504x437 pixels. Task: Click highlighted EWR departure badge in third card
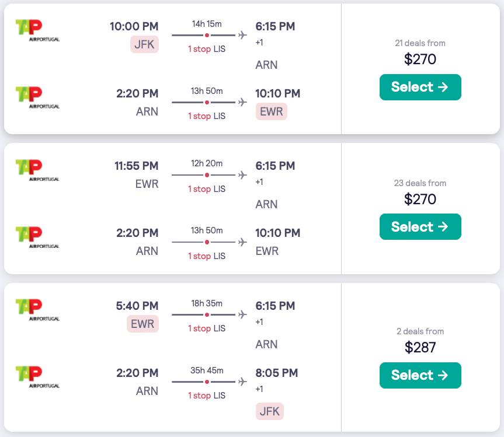pos(142,324)
